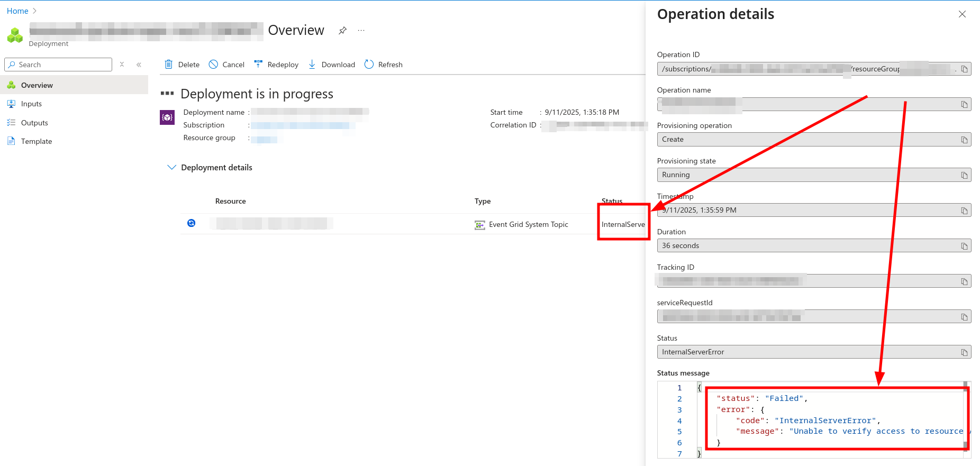Copy the serviceRequestId value
The height and width of the screenshot is (466, 980).
tap(964, 317)
